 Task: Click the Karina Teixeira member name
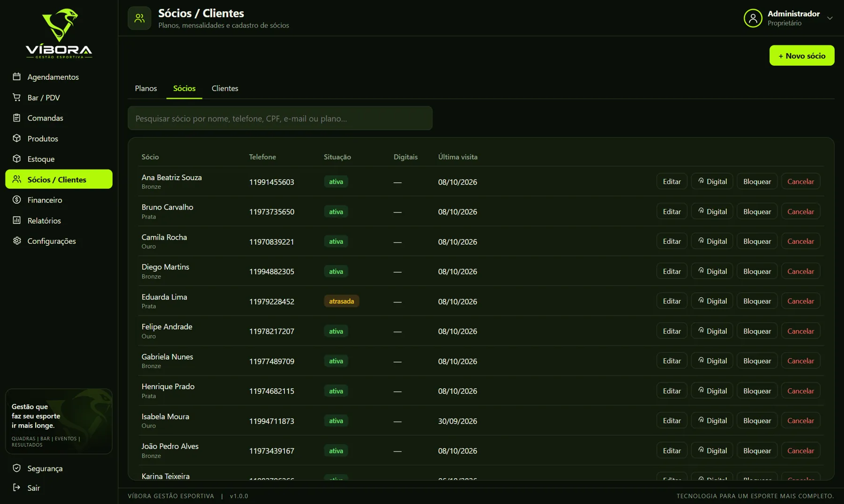click(166, 476)
